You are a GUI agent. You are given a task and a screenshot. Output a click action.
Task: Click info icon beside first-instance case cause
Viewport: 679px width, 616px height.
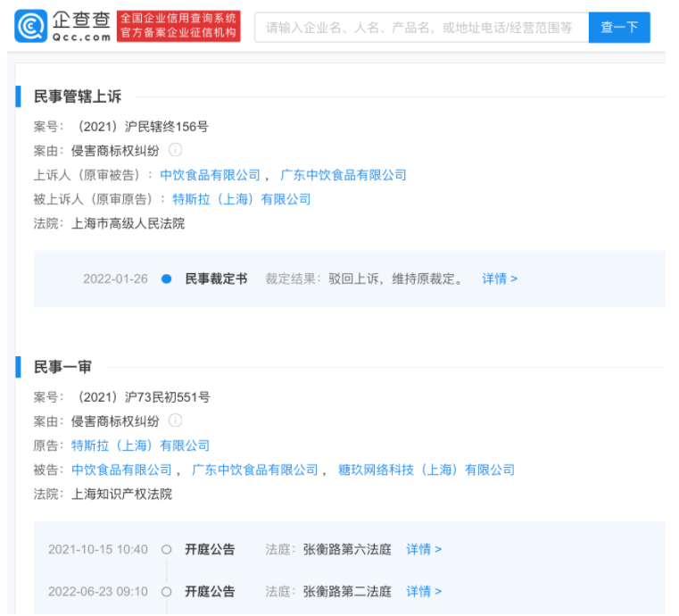[x=176, y=420]
